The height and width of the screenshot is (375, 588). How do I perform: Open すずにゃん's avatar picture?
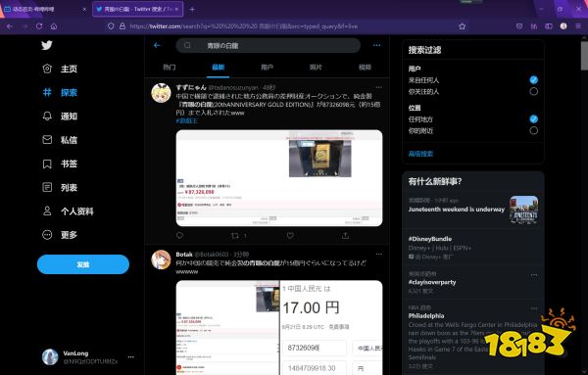[x=161, y=93]
